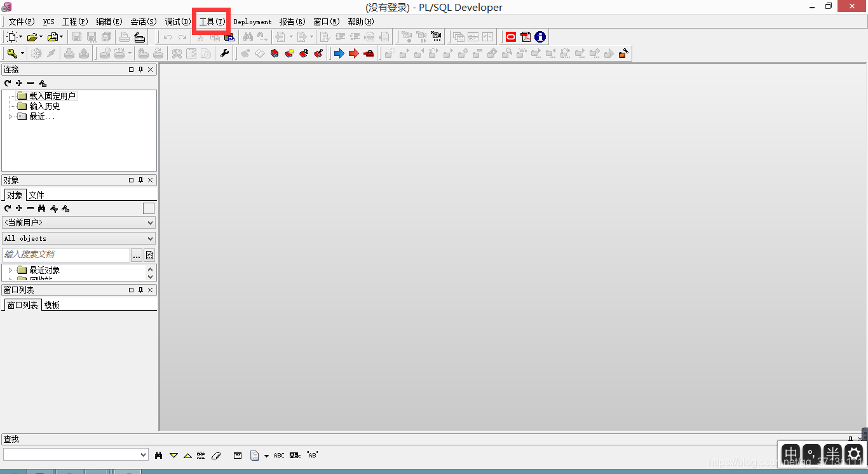
Task: Open the key logon dropdown arrow
Action: [x=22, y=53]
